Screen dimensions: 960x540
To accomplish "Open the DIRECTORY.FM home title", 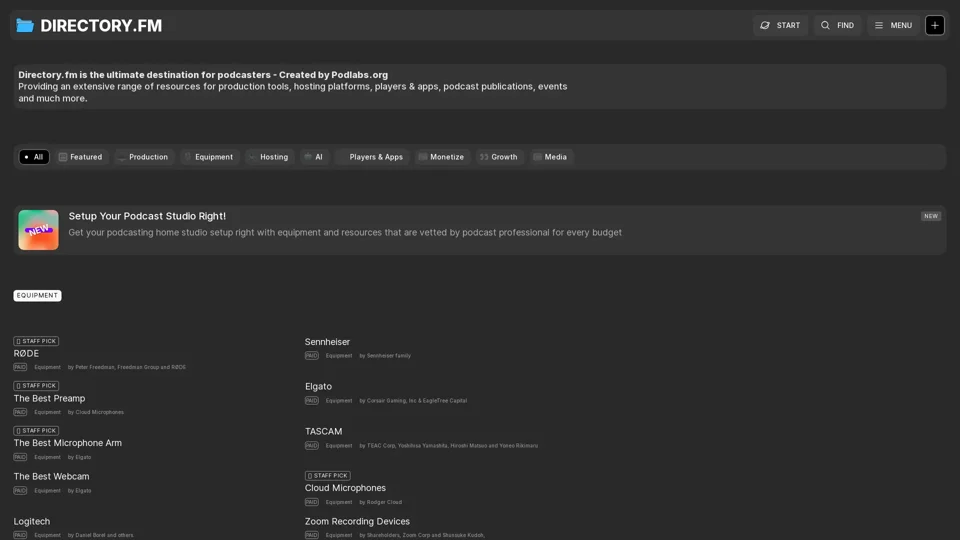I will (x=101, y=26).
